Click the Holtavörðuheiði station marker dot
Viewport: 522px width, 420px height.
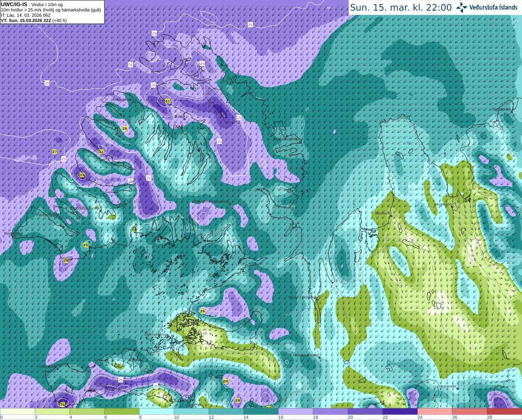tap(320, 358)
